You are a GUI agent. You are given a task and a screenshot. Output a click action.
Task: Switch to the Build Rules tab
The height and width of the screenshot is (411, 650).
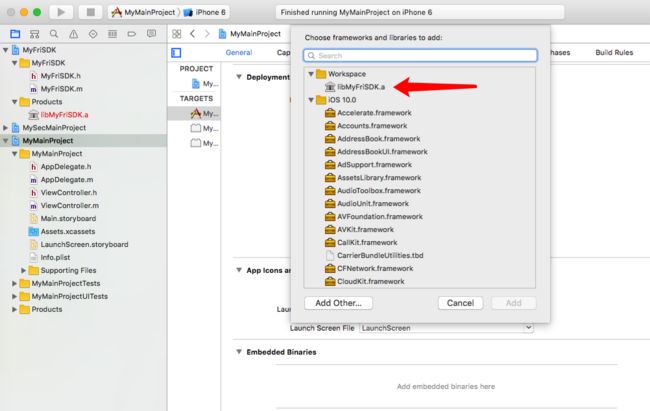tap(614, 53)
